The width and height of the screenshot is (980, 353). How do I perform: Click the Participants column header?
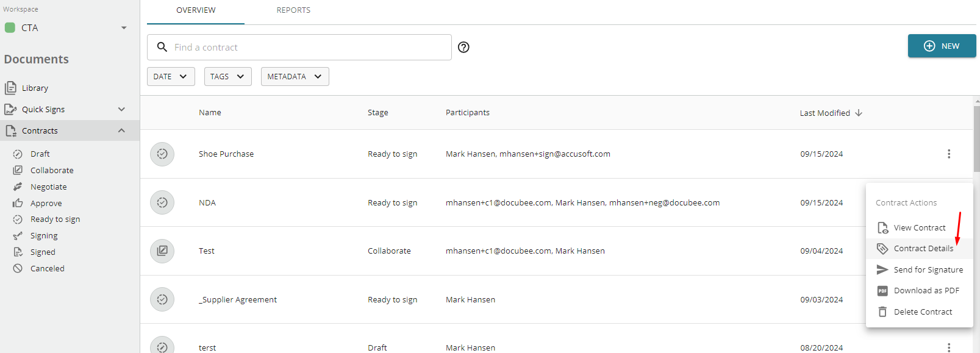[x=467, y=113]
